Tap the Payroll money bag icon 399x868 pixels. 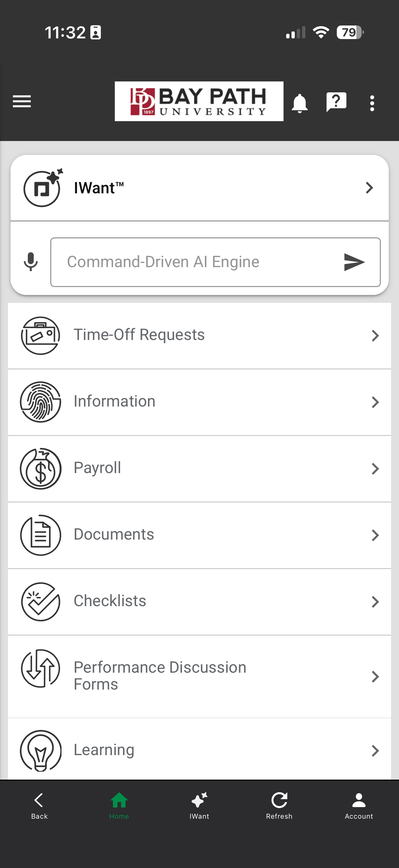[x=41, y=468]
